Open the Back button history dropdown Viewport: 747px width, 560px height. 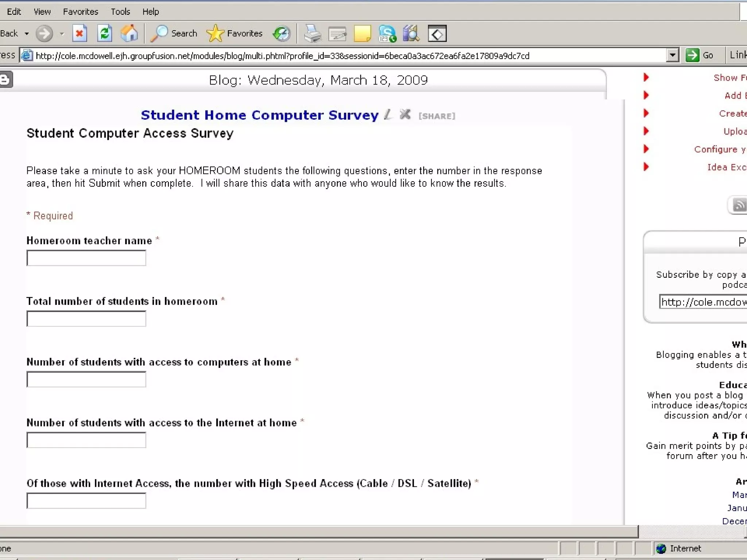pos(27,34)
